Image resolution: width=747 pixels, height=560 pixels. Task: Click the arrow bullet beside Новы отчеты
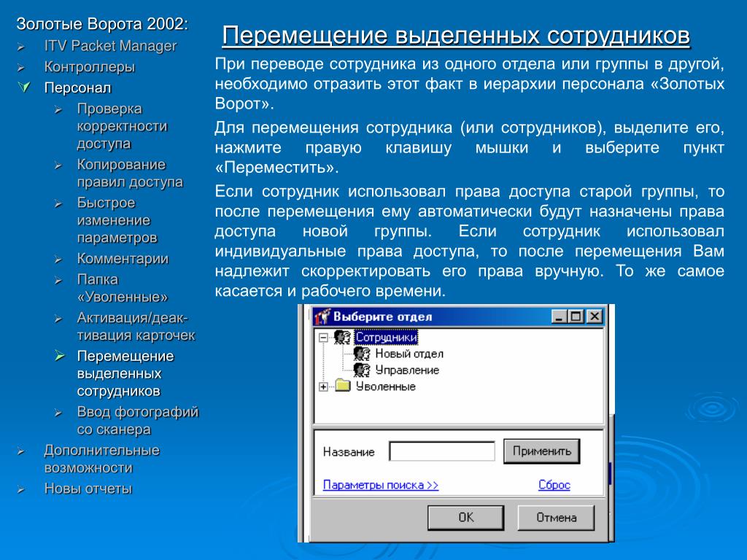pyautogui.click(x=21, y=489)
